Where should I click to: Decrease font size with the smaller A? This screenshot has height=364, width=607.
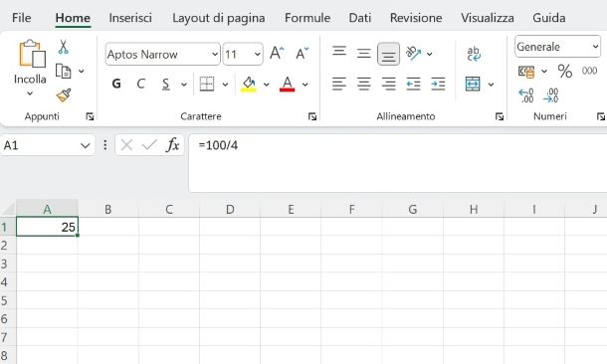302,53
